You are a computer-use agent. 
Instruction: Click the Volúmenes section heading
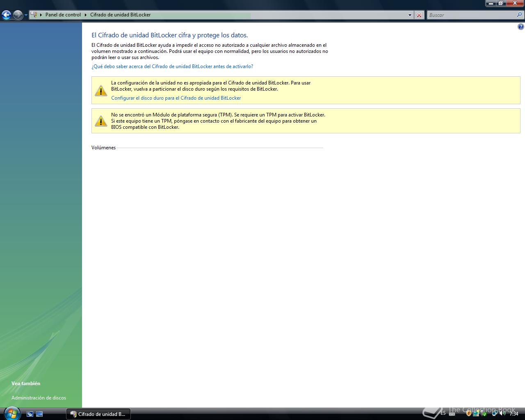(x=103, y=148)
